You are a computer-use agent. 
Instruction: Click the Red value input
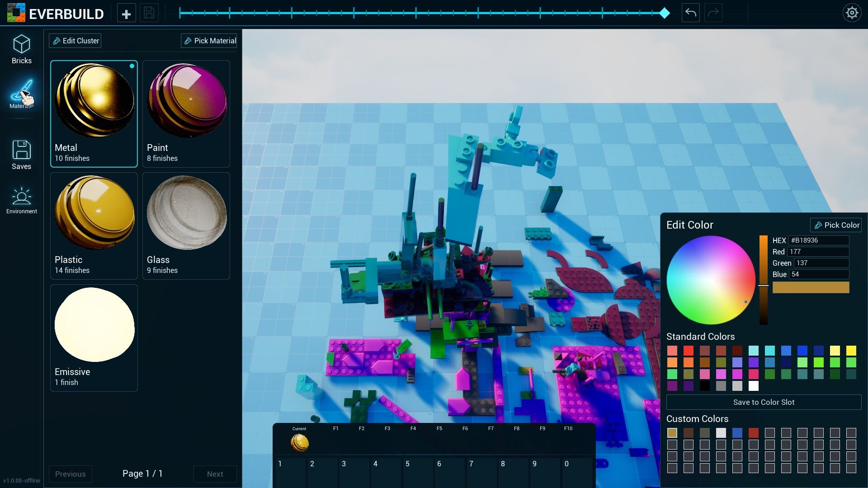819,252
